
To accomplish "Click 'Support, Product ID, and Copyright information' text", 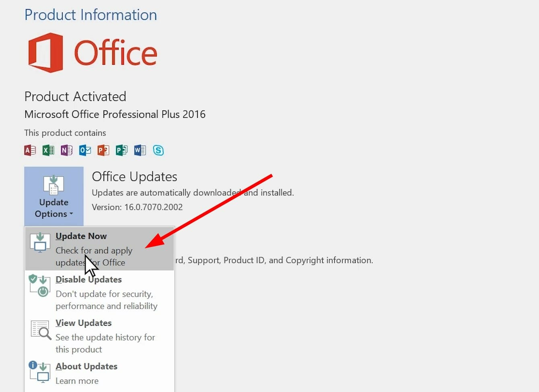I will tap(280, 260).
